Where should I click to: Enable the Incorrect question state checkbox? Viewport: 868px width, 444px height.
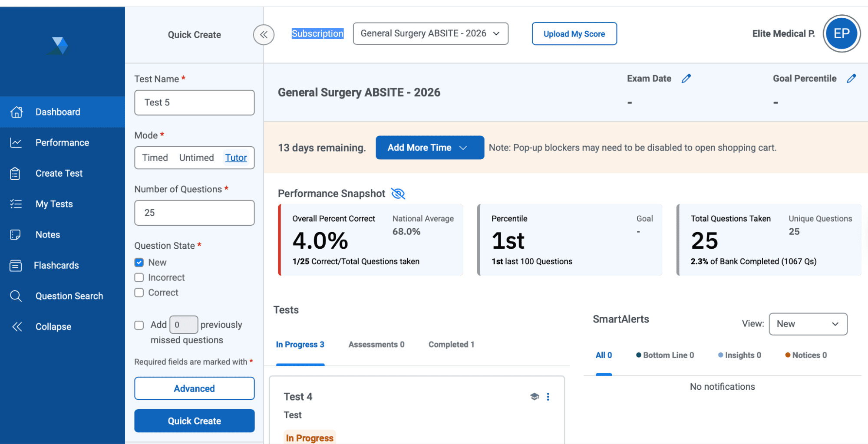[139, 277]
